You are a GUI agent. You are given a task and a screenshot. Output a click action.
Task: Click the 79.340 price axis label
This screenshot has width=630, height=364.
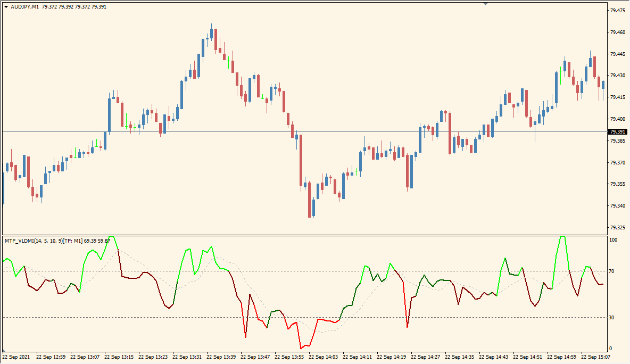coord(618,206)
